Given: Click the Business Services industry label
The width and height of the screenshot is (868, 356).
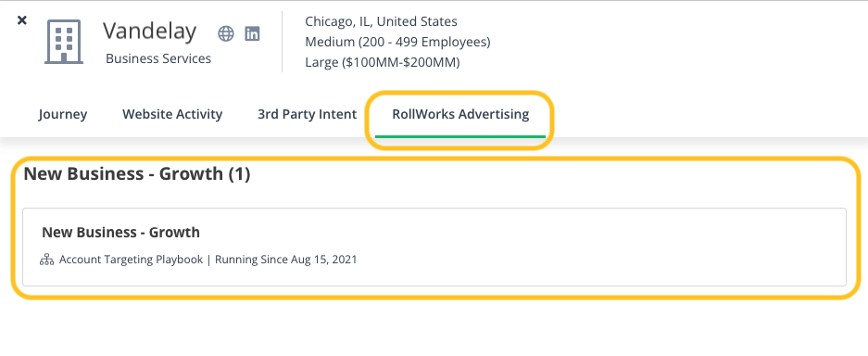Looking at the screenshot, I should tap(158, 58).
